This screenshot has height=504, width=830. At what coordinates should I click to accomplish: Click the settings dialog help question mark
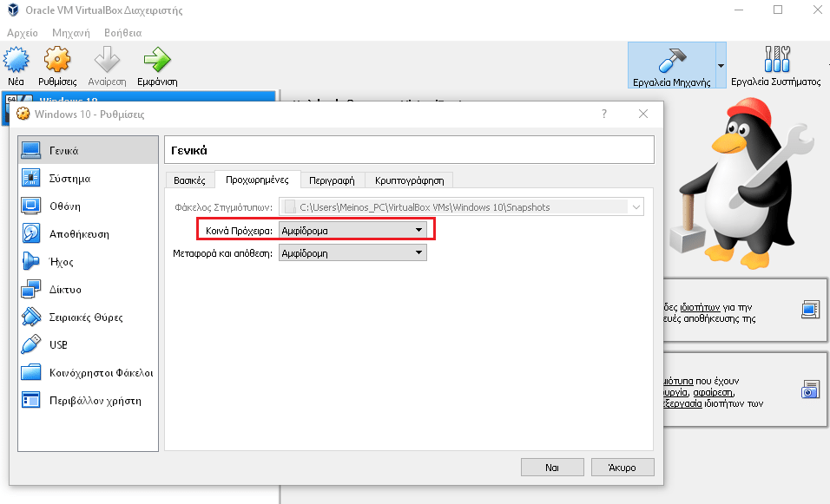click(604, 114)
